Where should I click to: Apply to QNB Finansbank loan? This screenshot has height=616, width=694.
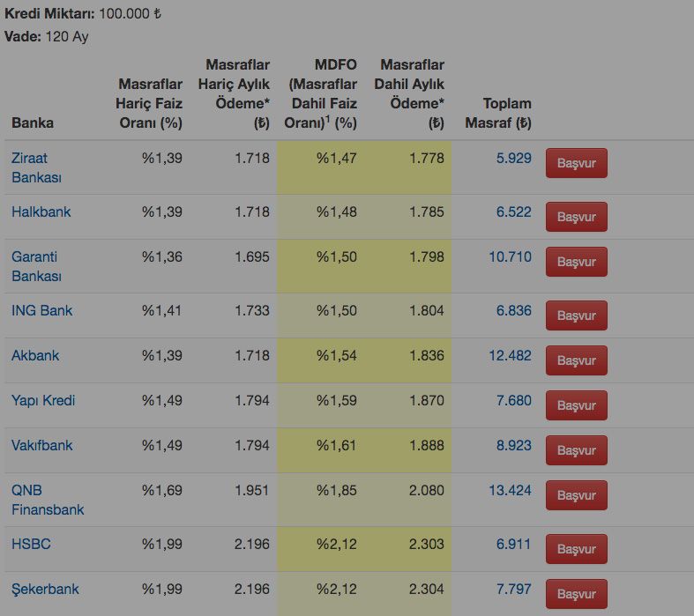(x=576, y=495)
